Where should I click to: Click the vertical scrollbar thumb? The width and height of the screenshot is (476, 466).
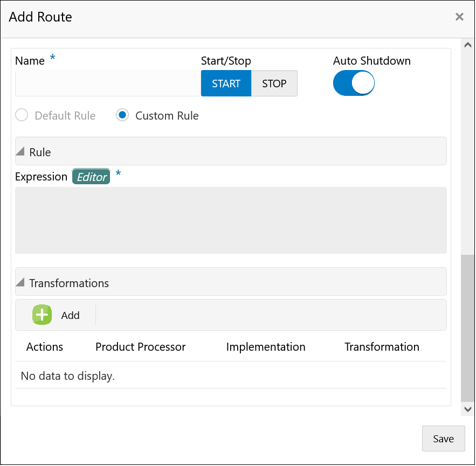[x=467, y=329]
